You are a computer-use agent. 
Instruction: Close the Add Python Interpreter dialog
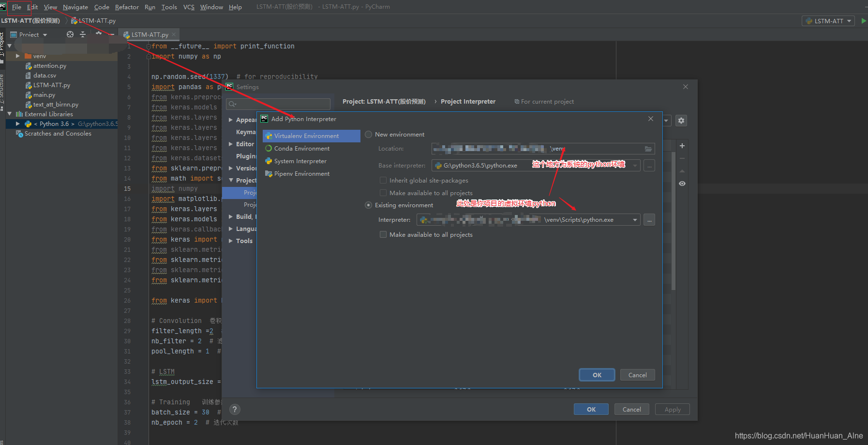651,119
